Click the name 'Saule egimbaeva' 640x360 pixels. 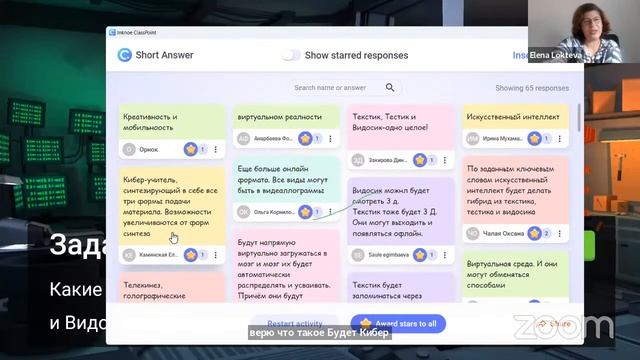[389, 255]
